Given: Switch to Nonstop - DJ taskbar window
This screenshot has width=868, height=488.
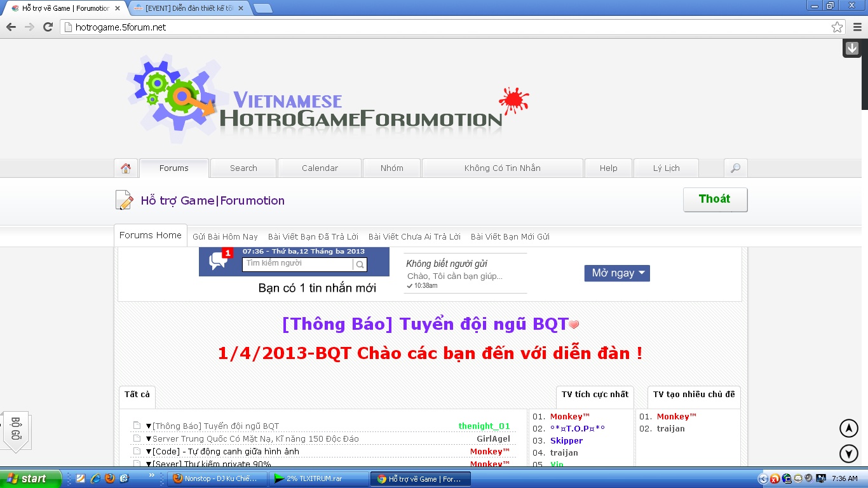Looking at the screenshot, I should (x=217, y=478).
